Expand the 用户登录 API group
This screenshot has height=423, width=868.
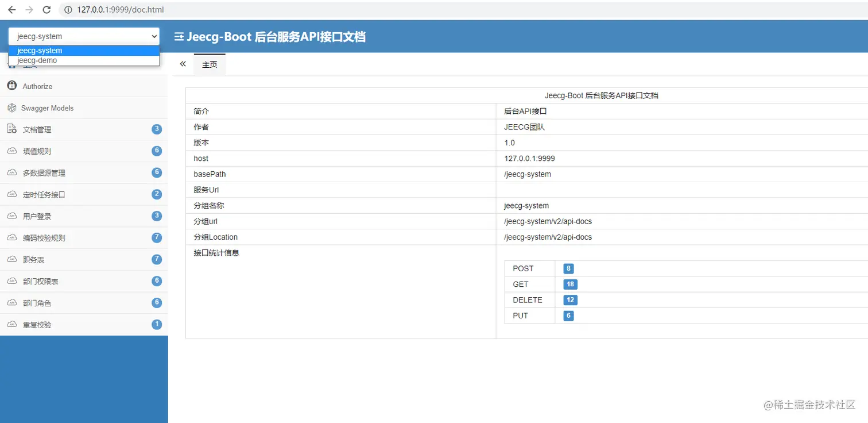coord(84,216)
